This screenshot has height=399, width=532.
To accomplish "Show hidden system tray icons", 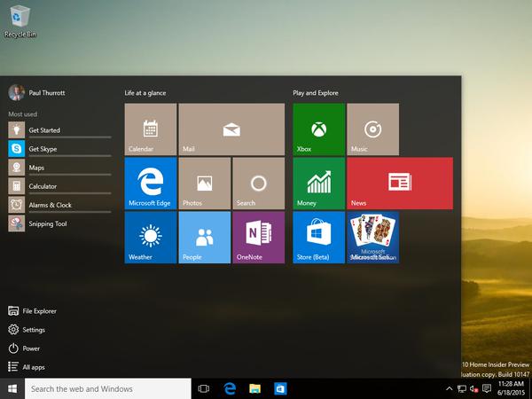I will tap(450, 389).
